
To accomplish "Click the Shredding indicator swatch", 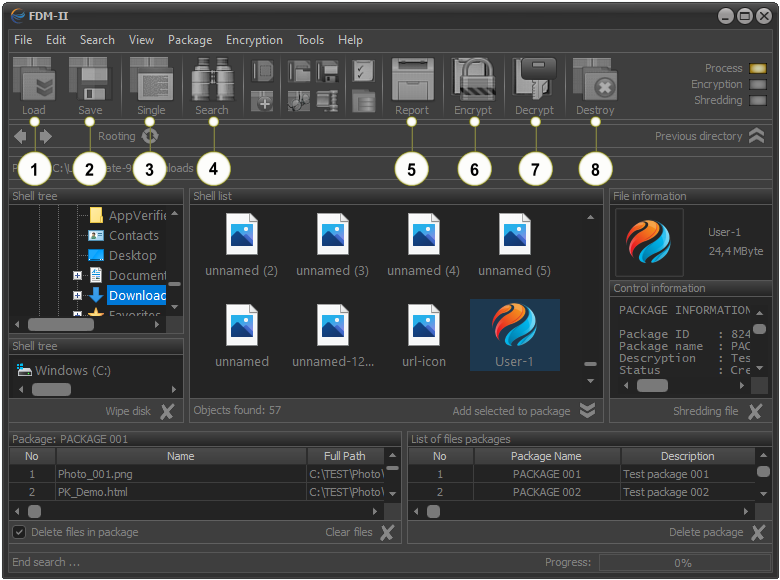I will tap(758, 100).
